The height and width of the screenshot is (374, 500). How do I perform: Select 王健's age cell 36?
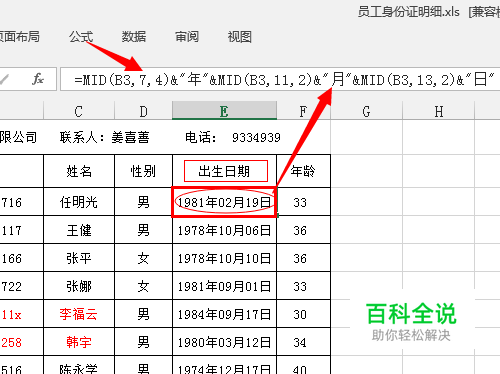[x=303, y=230]
